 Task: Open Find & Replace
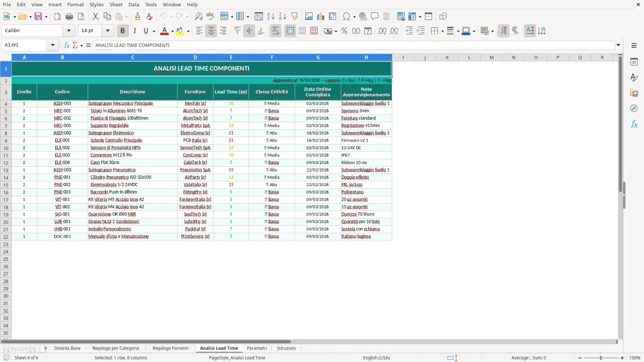point(199,17)
